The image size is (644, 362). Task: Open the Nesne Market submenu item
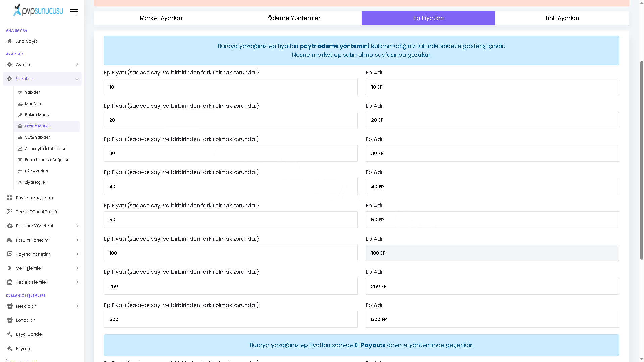click(47, 126)
